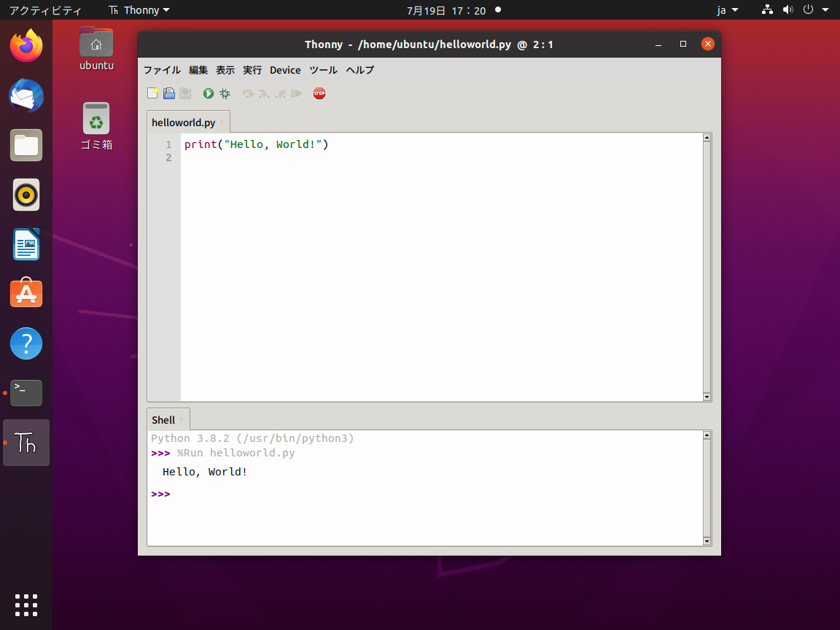
Task: Open a file using the toolbar icon
Action: [x=169, y=93]
